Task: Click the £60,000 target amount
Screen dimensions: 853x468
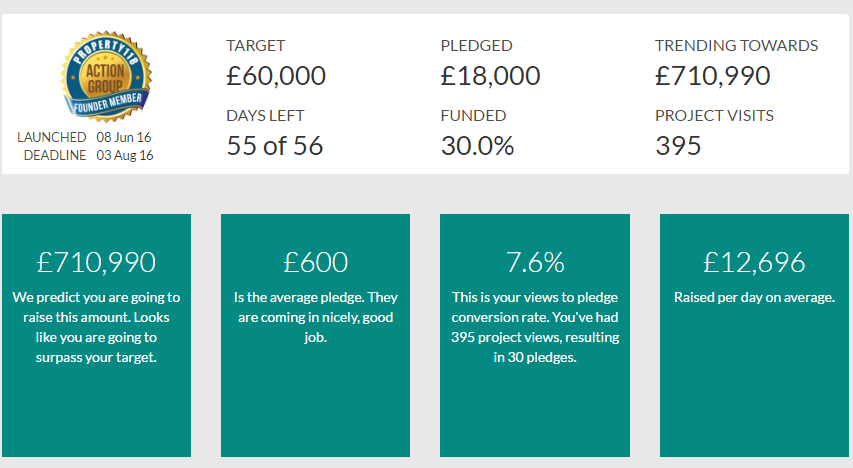Action: (x=276, y=76)
